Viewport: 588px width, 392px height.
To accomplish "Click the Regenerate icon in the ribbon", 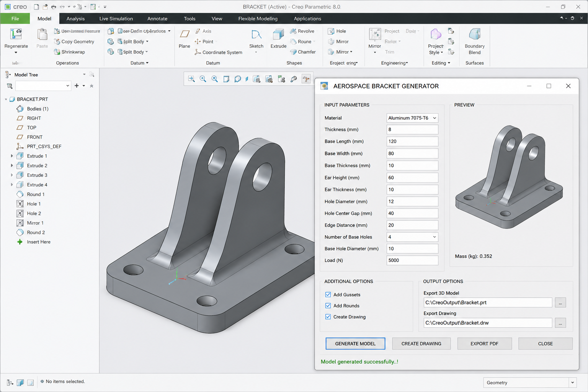I will click(x=16, y=34).
